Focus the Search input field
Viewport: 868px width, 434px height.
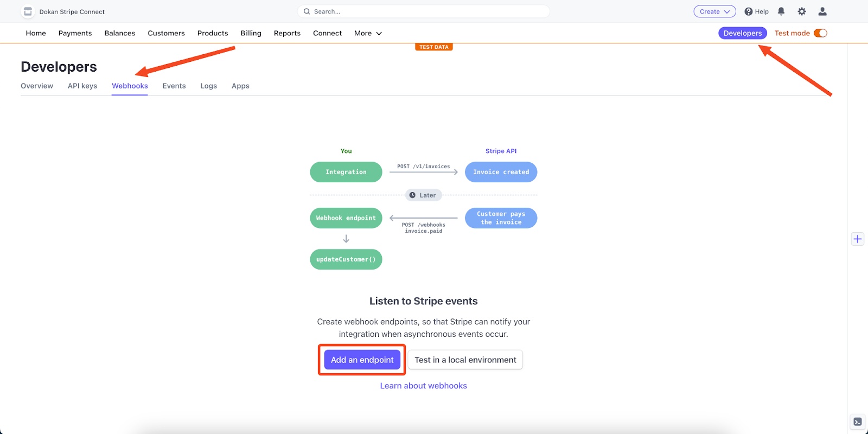pos(424,11)
